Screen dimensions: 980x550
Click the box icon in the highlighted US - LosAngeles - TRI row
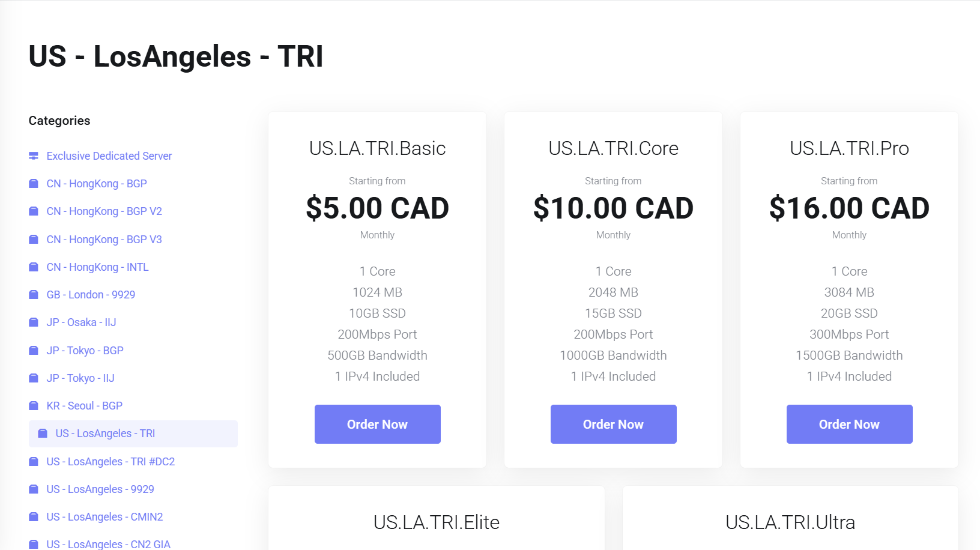43,434
